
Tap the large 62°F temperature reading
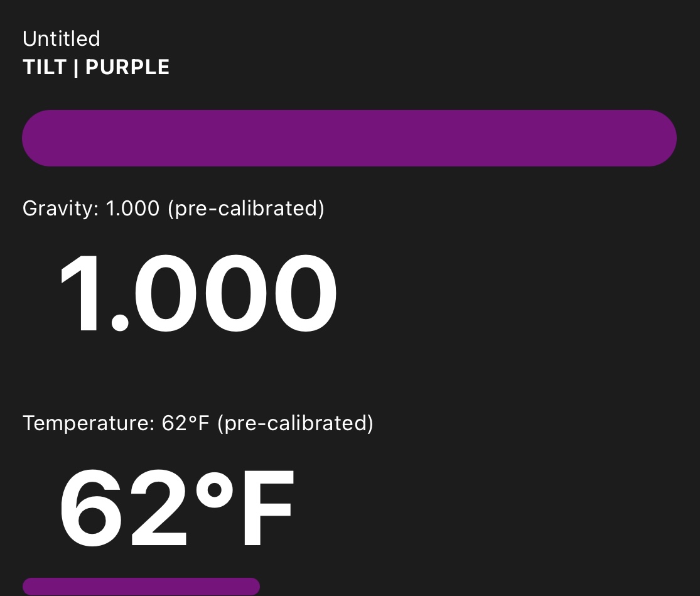coord(176,508)
